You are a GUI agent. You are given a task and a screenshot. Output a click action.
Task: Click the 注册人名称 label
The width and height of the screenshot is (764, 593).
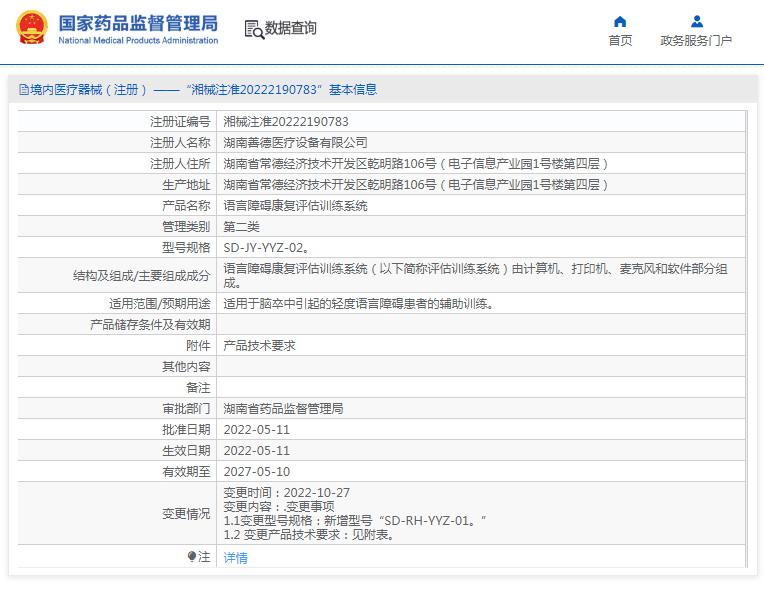pyautogui.click(x=180, y=142)
